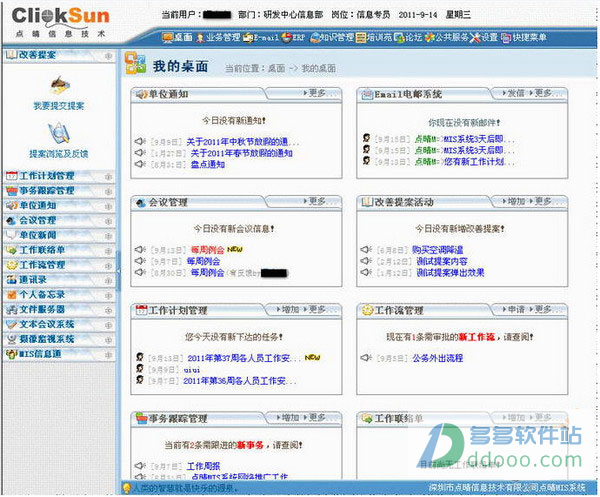Click the 工作计划管理 panel calendar icon
Viewport: 600px width, 497px height.
[141, 310]
